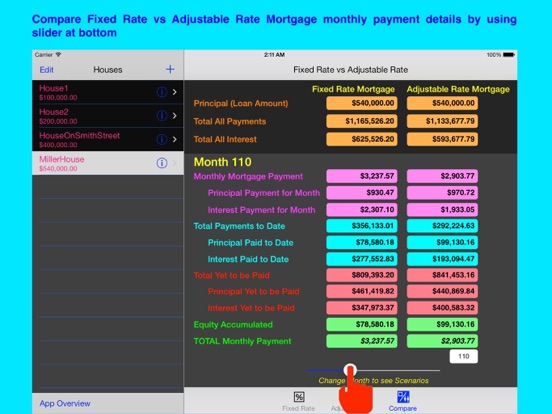Select House2 $200,000.00 entry
Viewport: 552px width, 414px height.
(x=108, y=116)
